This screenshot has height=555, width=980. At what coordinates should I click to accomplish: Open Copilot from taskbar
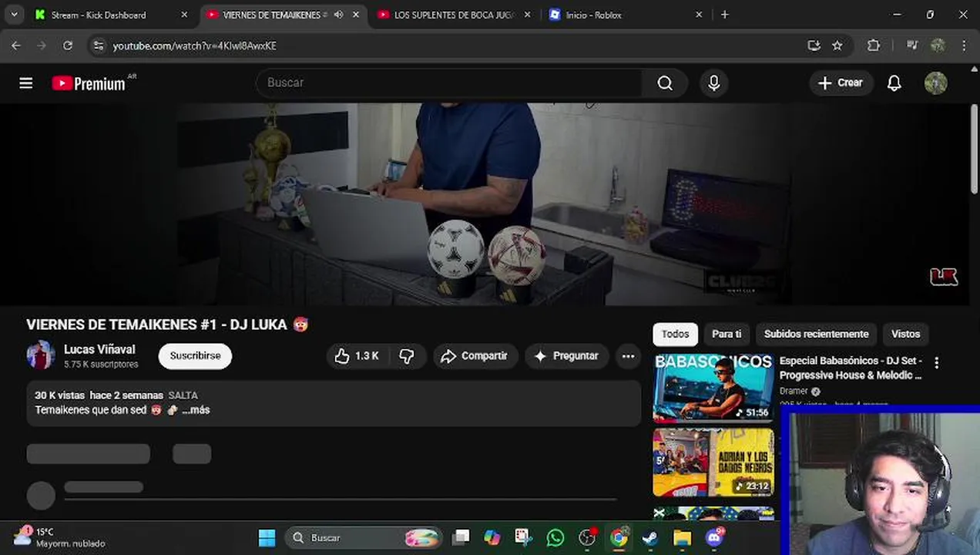(492, 538)
